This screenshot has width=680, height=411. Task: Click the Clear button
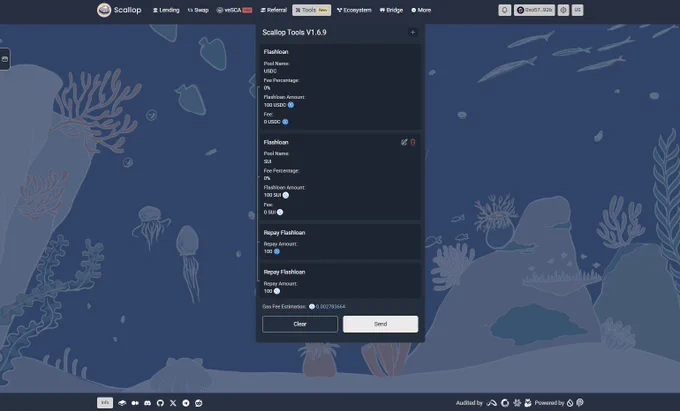(x=300, y=324)
